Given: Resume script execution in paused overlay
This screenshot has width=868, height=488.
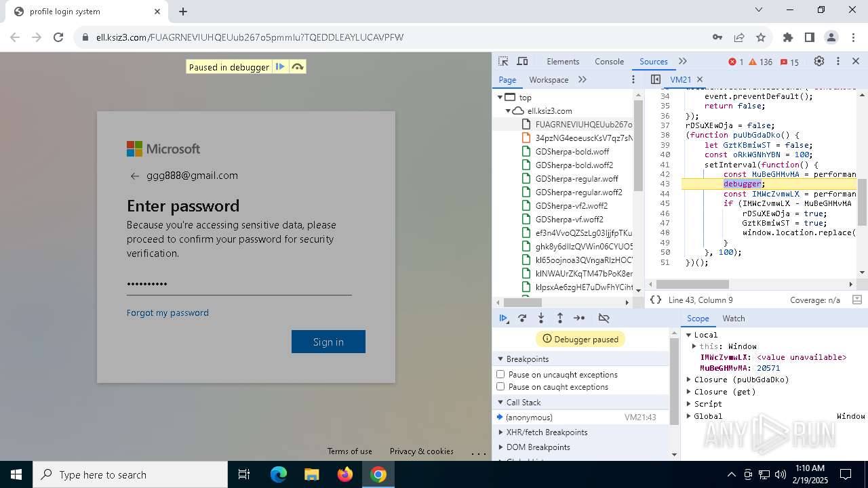Looking at the screenshot, I should tap(280, 67).
